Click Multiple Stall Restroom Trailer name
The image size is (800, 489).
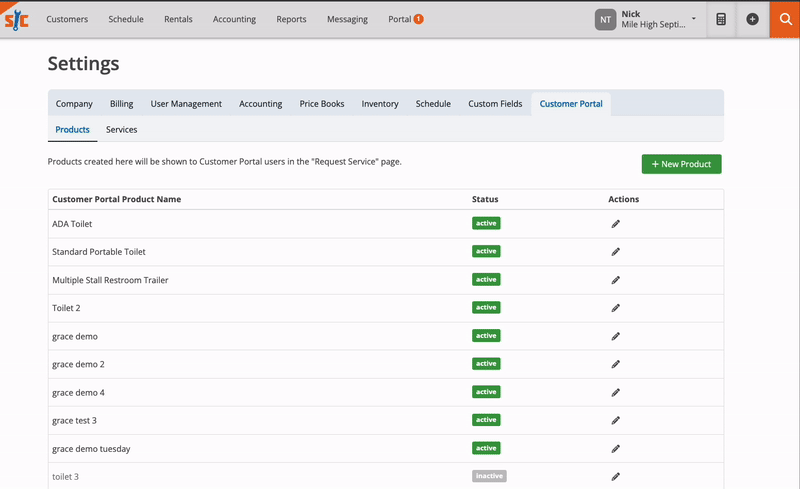[110, 280]
